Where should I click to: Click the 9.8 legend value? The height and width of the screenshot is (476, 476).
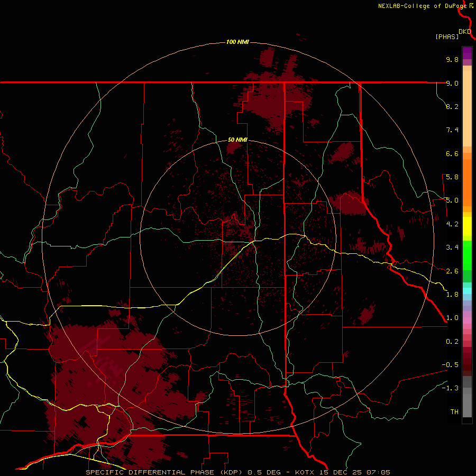tap(452, 59)
